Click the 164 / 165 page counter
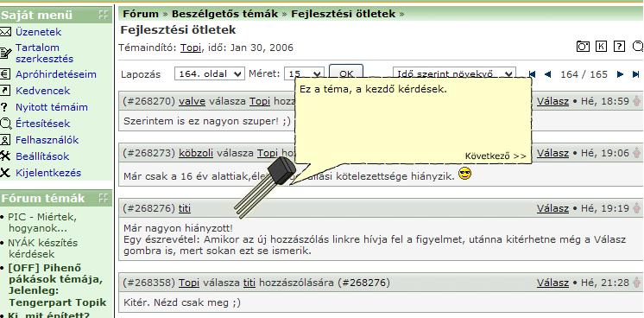 [584, 74]
